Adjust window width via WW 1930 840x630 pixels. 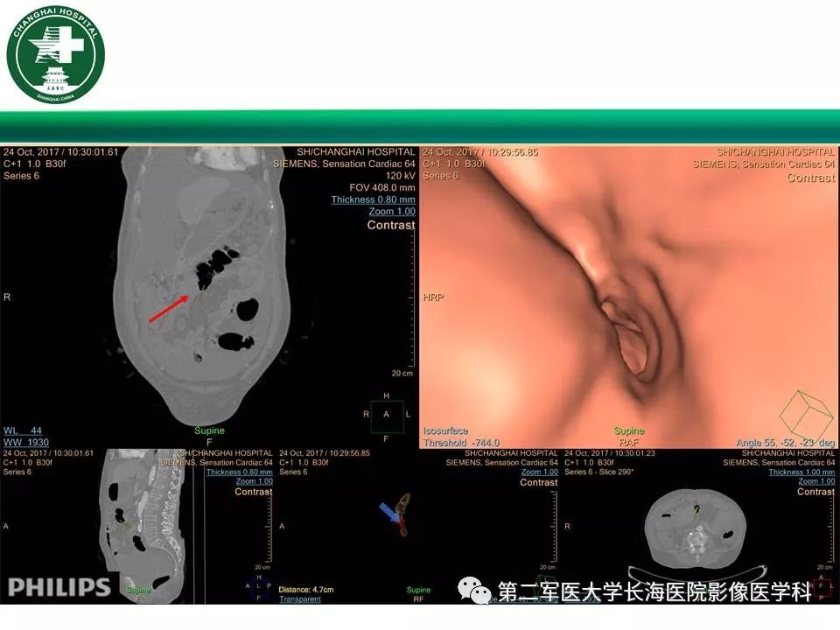coord(26,443)
